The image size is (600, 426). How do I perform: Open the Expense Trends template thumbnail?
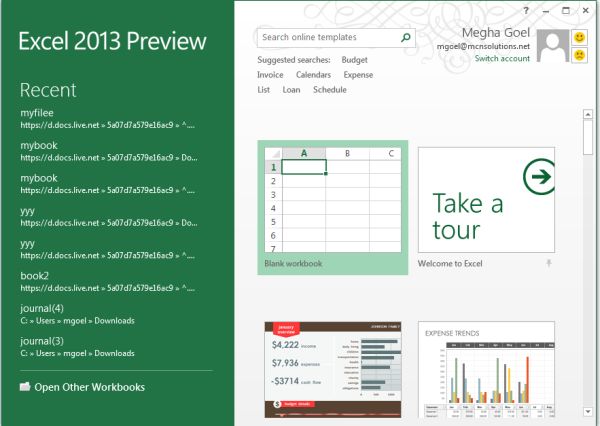point(486,370)
